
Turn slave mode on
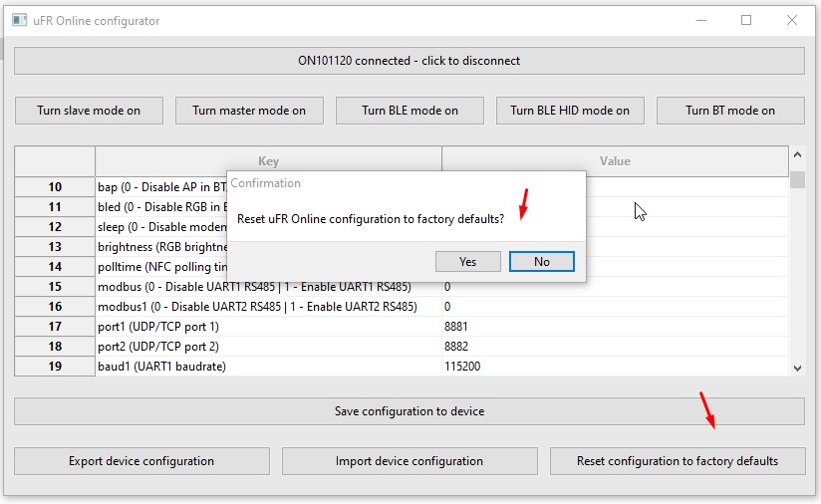click(89, 111)
